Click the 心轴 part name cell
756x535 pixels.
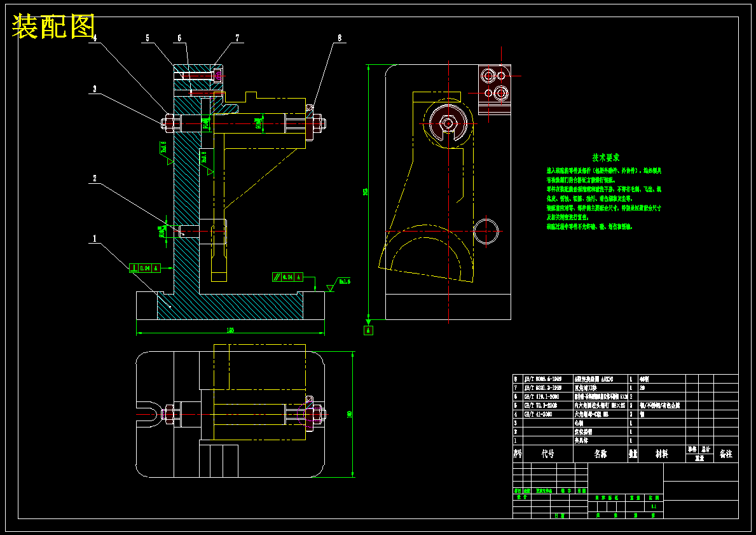(600, 422)
